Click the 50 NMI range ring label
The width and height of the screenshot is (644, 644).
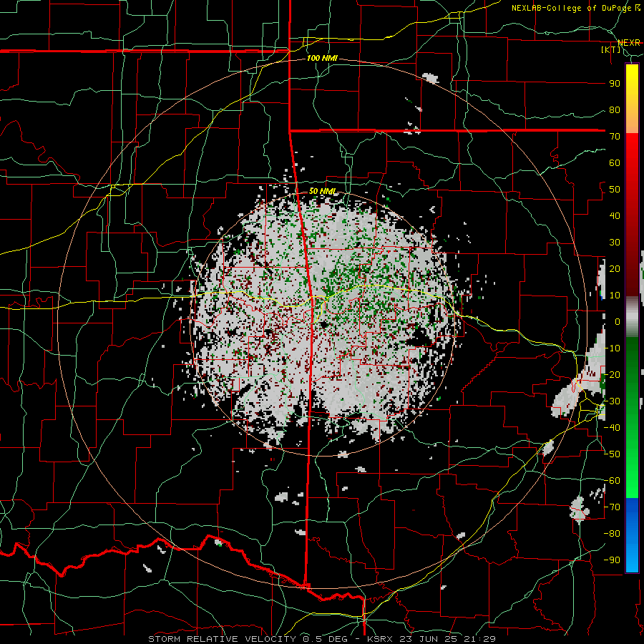click(322, 191)
